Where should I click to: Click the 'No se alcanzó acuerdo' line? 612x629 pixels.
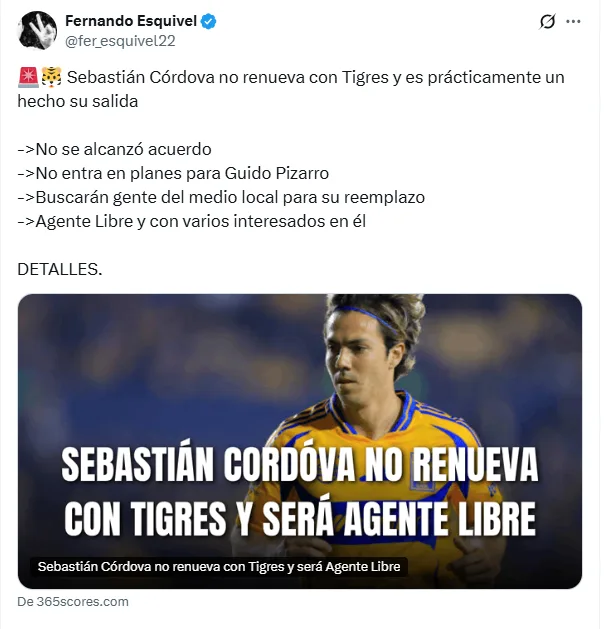click(x=115, y=150)
